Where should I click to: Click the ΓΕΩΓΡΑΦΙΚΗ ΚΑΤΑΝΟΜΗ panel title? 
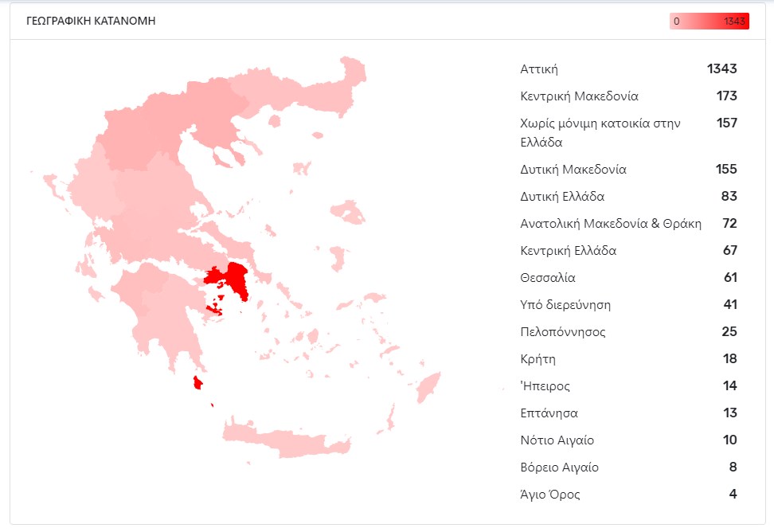(91, 21)
